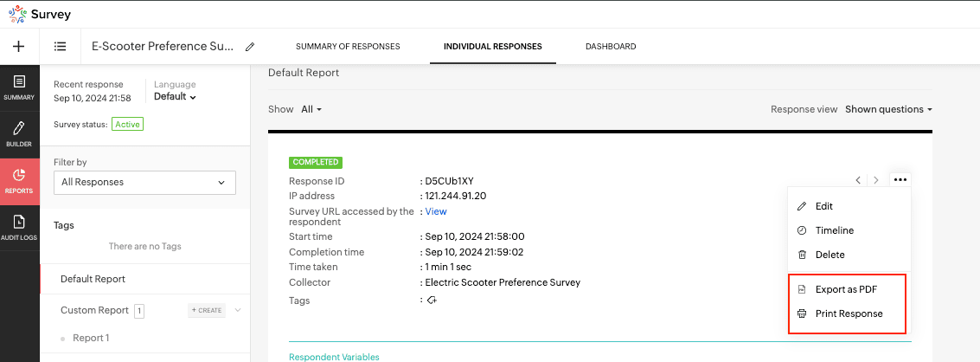Open the Summary sidebar section
This screenshot has height=362, width=980.
19,87
